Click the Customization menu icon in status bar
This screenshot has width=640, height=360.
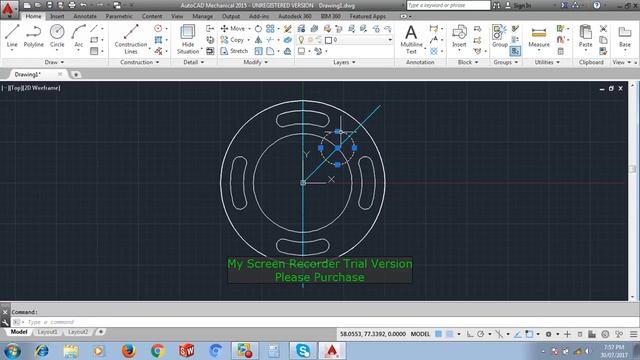pos(633,334)
